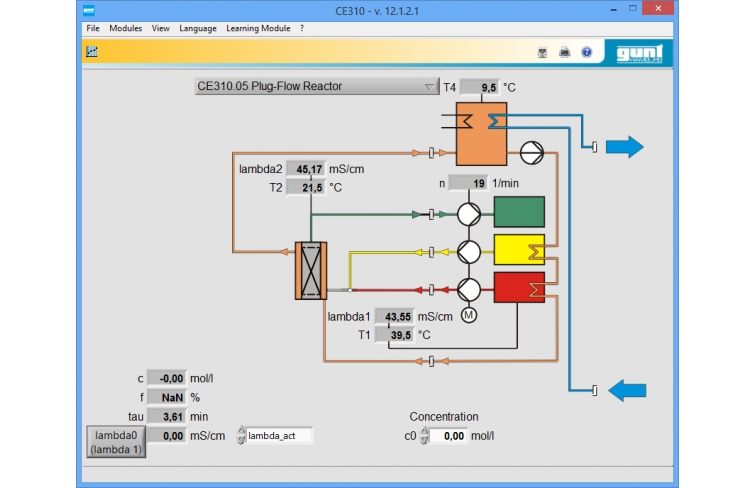
Task: Click the screenshot/monitor toolbar icon
Action: tap(542, 53)
